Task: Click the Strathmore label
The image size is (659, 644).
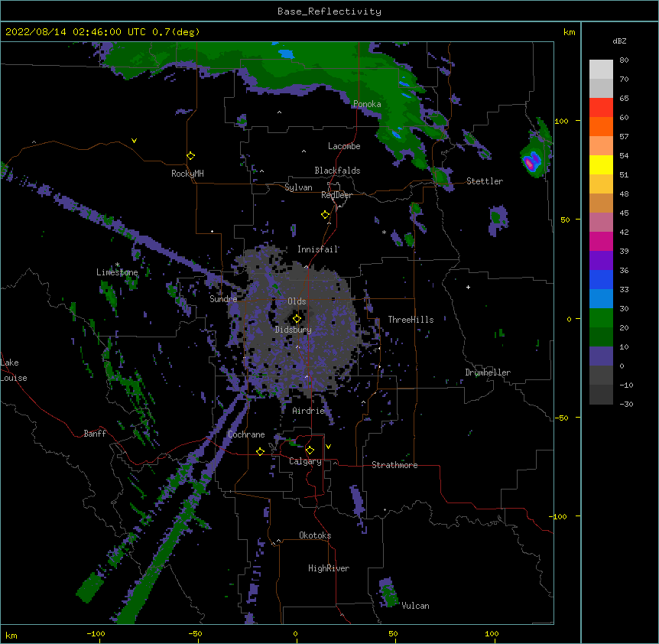Action: click(394, 465)
